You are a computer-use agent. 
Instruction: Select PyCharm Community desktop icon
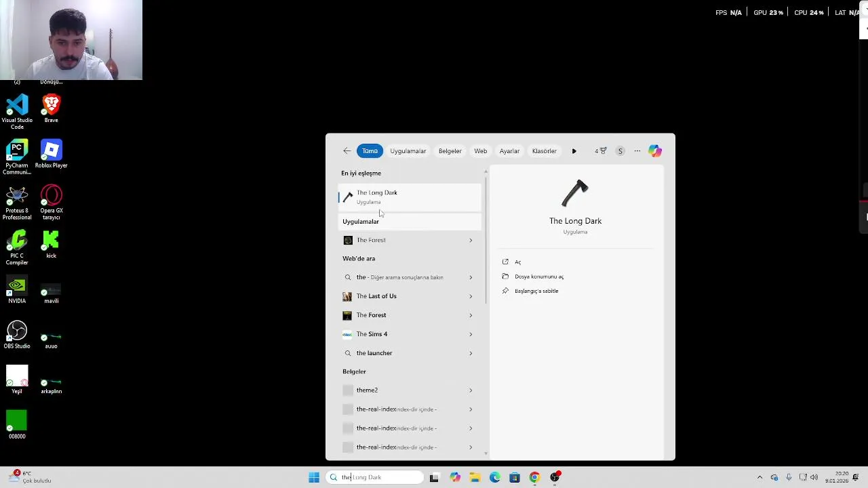(x=17, y=157)
